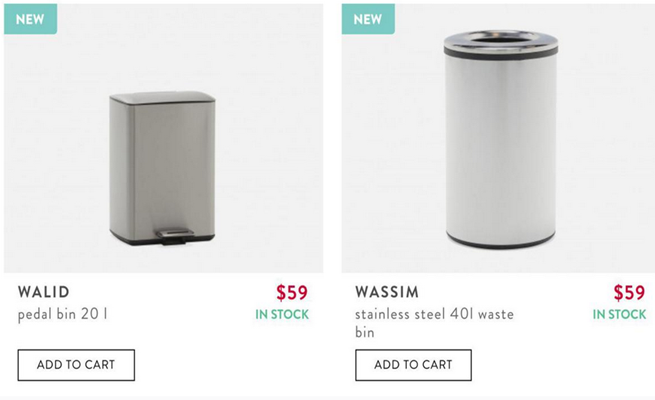
Task: Open the WASSIM steel bin product photo
Action: pyautogui.click(x=500, y=140)
